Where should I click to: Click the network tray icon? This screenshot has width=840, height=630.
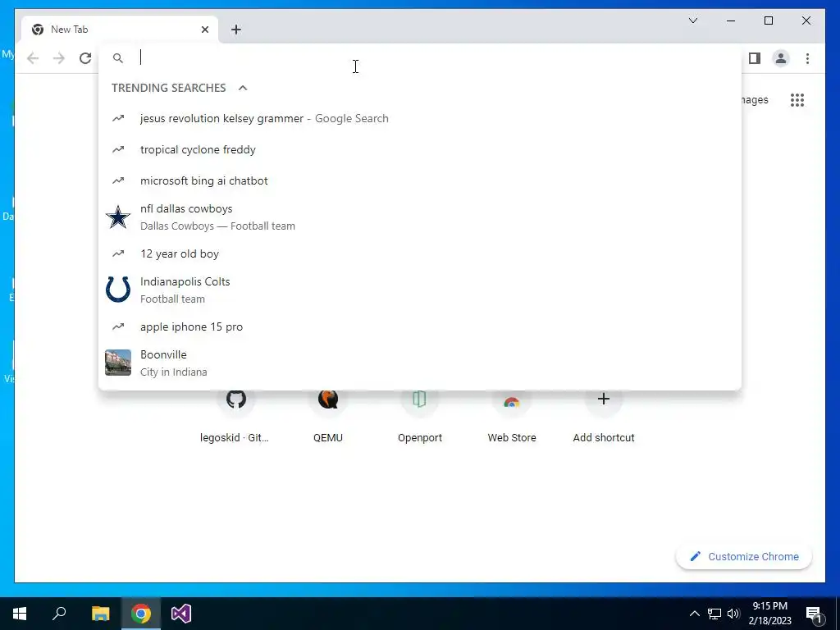coord(714,614)
